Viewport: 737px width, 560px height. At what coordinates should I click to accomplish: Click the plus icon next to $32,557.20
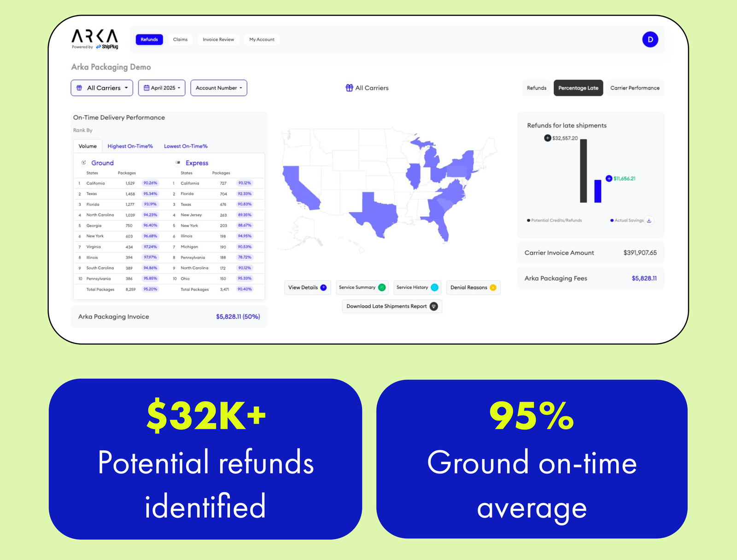(x=547, y=138)
